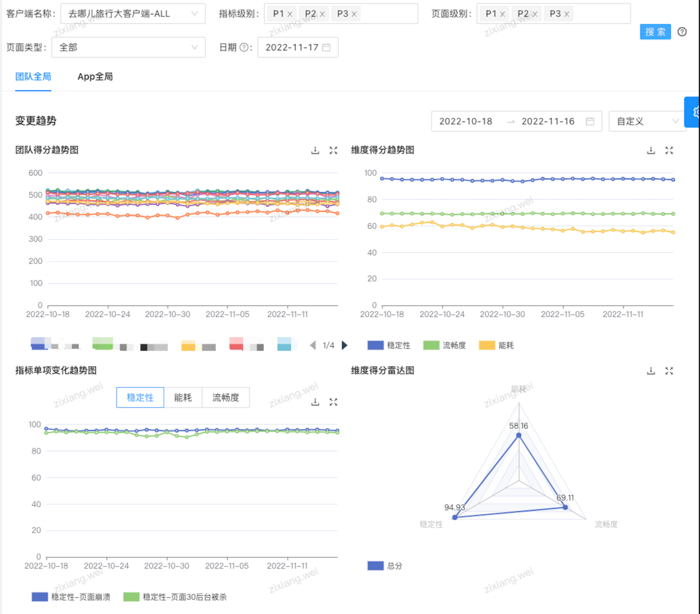Open the 客户端名称 dropdown

click(x=133, y=14)
